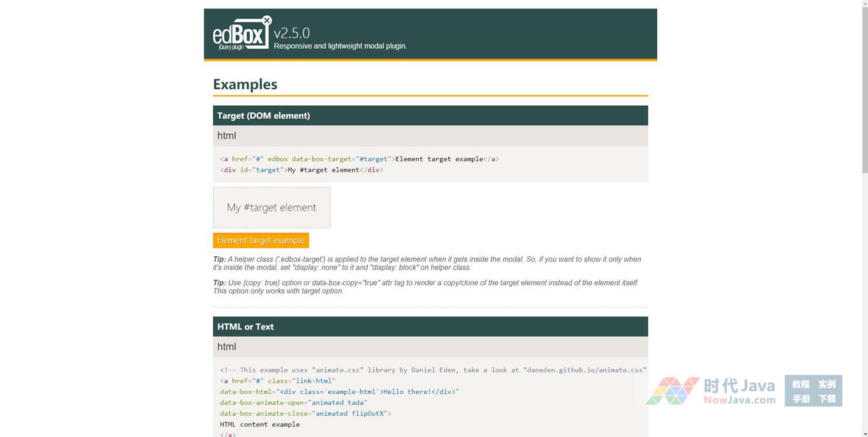Click the html label under HTML or Text
Image resolution: width=868 pixels, height=437 pixels.
coord(227,347)
